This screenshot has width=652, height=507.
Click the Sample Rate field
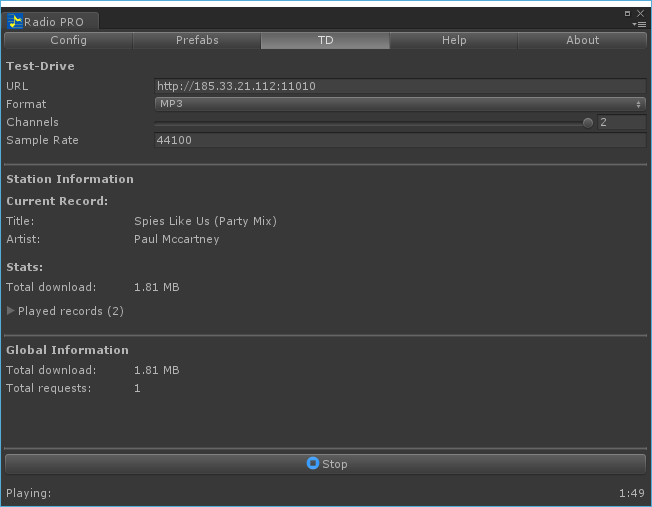[x=400, y=140]
